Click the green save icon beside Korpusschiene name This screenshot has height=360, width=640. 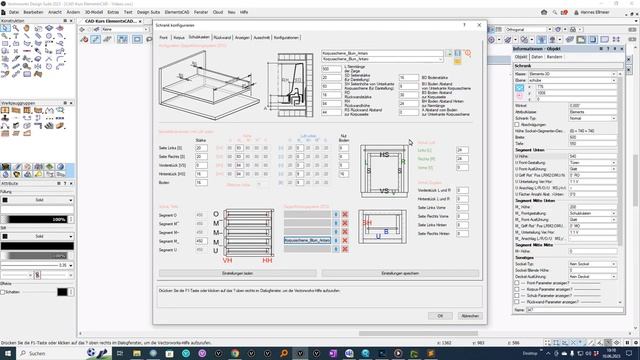pyautogui.click(x=449, y=53)
